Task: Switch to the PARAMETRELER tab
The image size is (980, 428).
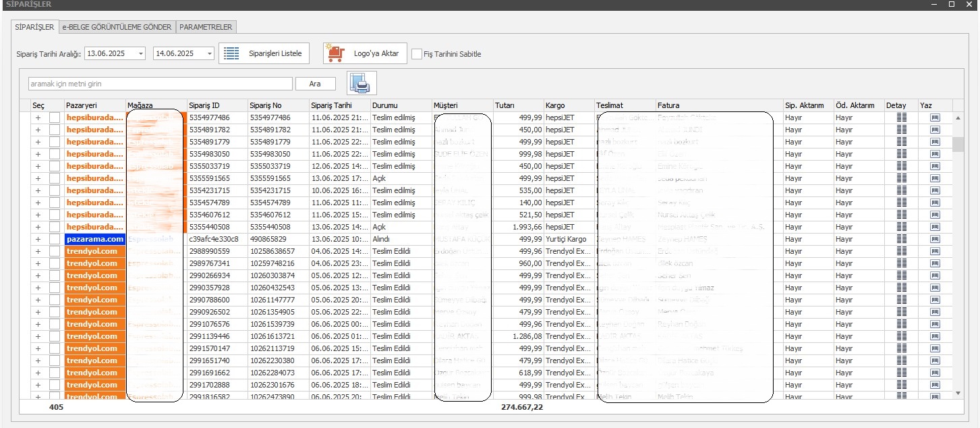Action: tap(206, 27)
